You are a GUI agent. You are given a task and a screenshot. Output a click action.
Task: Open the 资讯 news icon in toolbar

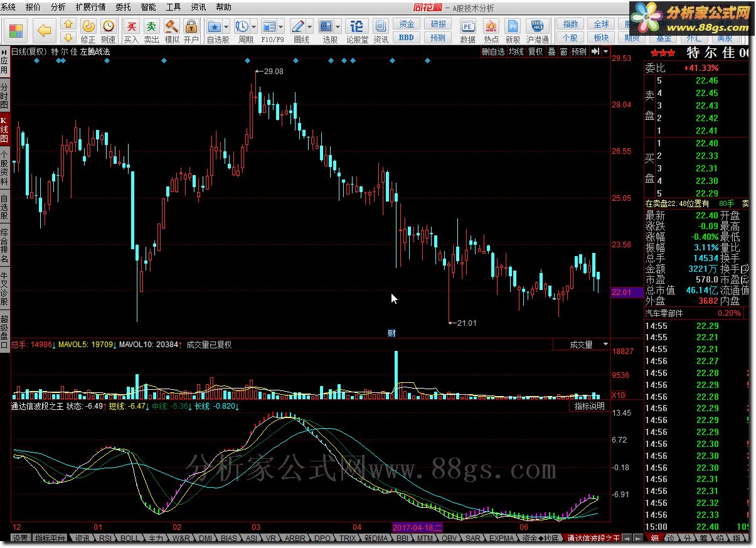[x=381, y=30]
